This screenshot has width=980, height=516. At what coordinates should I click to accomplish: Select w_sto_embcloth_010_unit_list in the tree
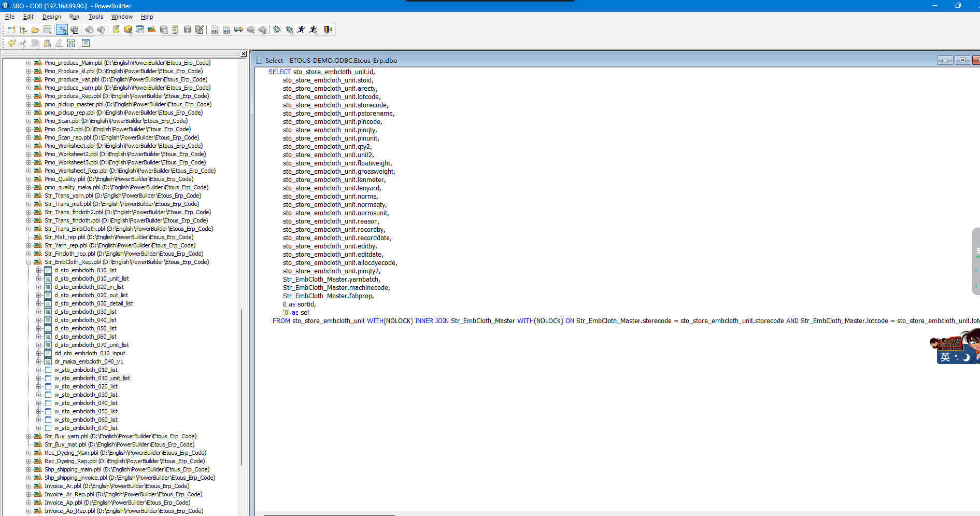[92, 378]
